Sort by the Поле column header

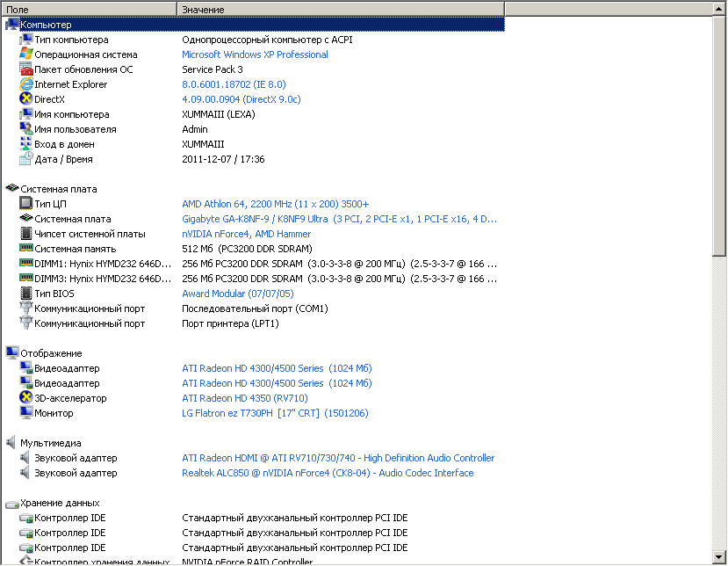pos(90,9)
